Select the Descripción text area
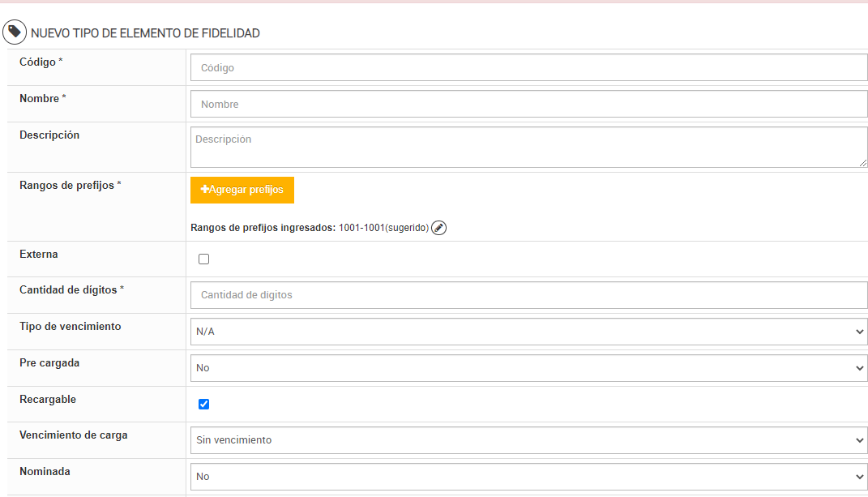 tap(528, 148)
